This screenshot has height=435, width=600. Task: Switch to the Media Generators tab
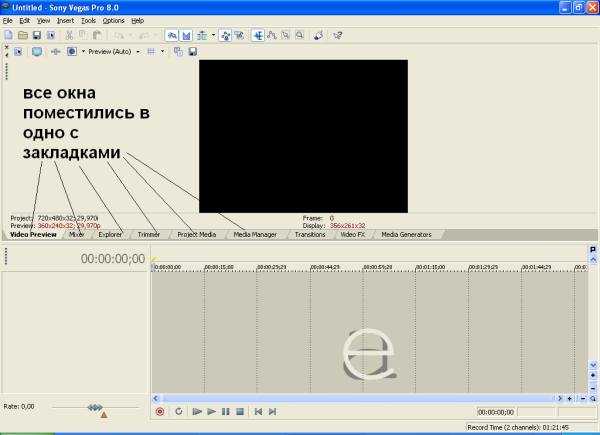pos(406,235)
